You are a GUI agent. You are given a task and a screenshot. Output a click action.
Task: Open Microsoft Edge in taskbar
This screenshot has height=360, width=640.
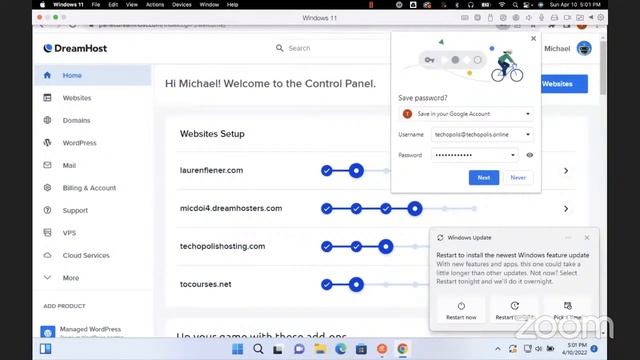(340, 349)
